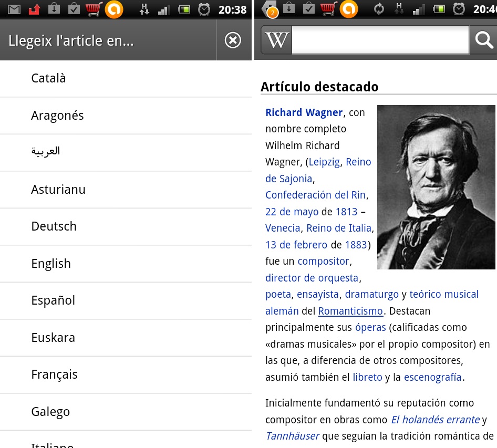
Task: Tap the left screen download notification icon
Action: [54, 9]
